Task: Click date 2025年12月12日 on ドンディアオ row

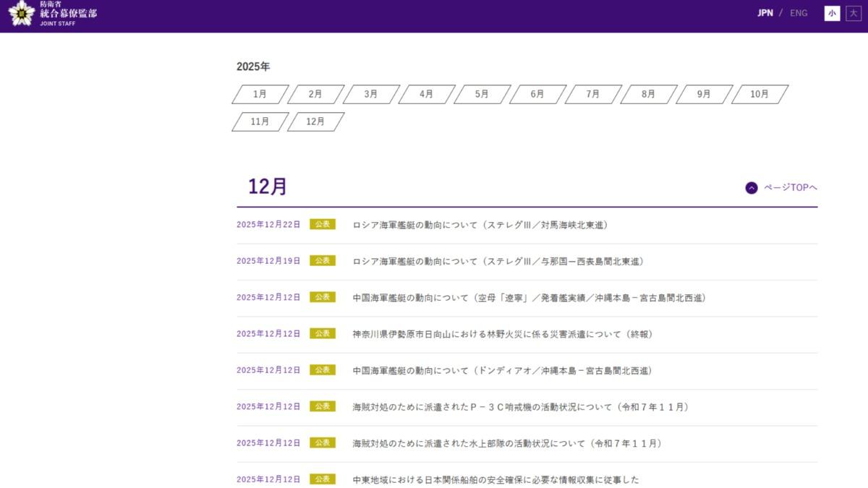Action: (268, 370)
